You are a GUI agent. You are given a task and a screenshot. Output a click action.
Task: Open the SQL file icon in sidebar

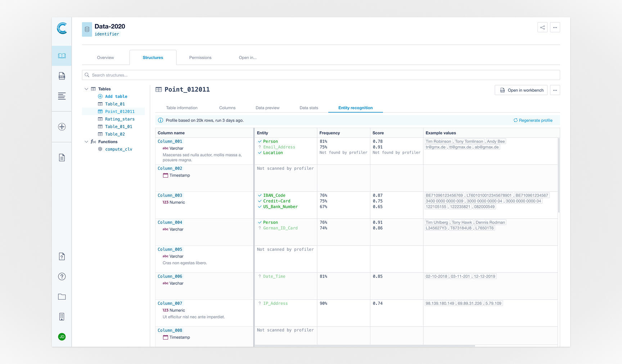62,76
